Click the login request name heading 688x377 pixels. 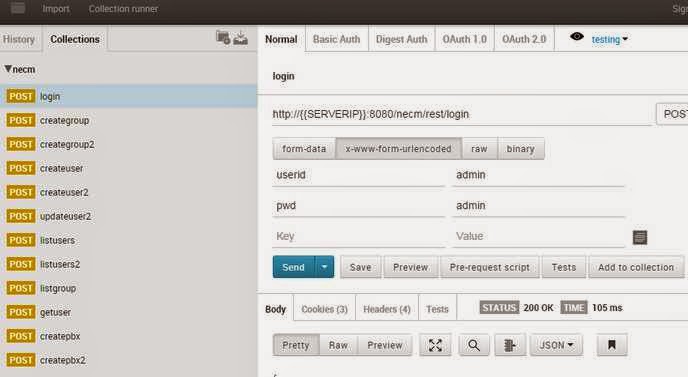click(283, 76)
